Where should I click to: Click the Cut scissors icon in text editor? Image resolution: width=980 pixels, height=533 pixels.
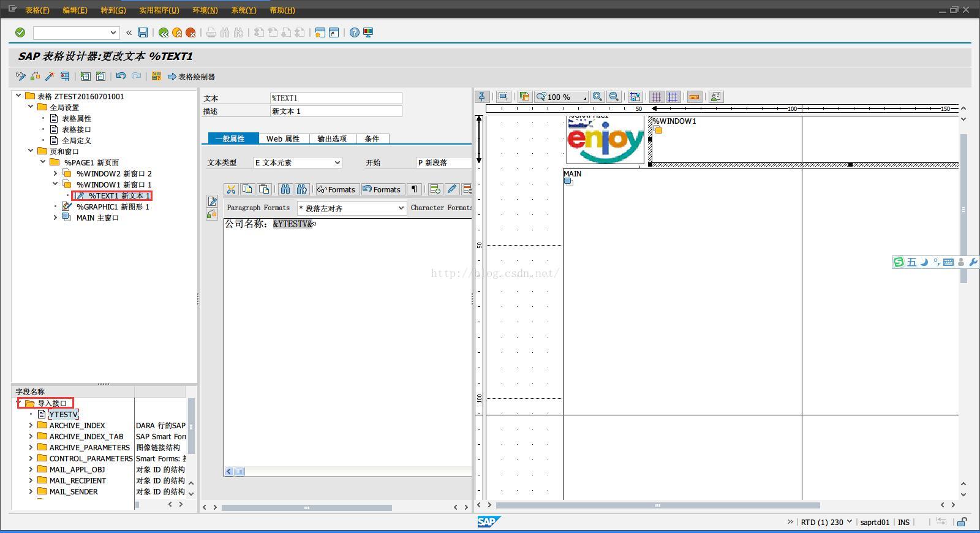[x=231, y=189]
